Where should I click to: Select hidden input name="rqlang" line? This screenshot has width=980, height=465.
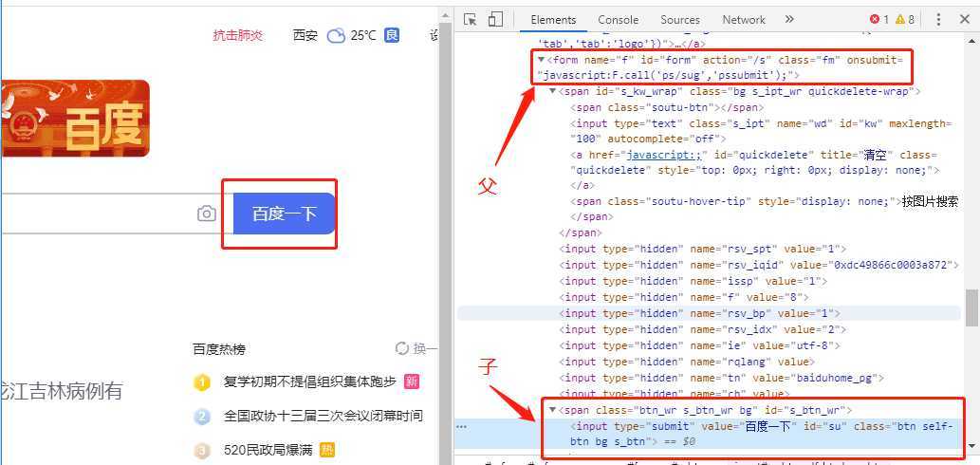pos(687,362)
